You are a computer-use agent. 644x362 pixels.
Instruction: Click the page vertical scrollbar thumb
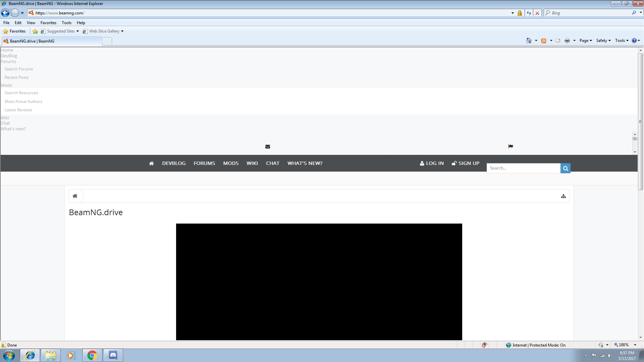[640, 122]
